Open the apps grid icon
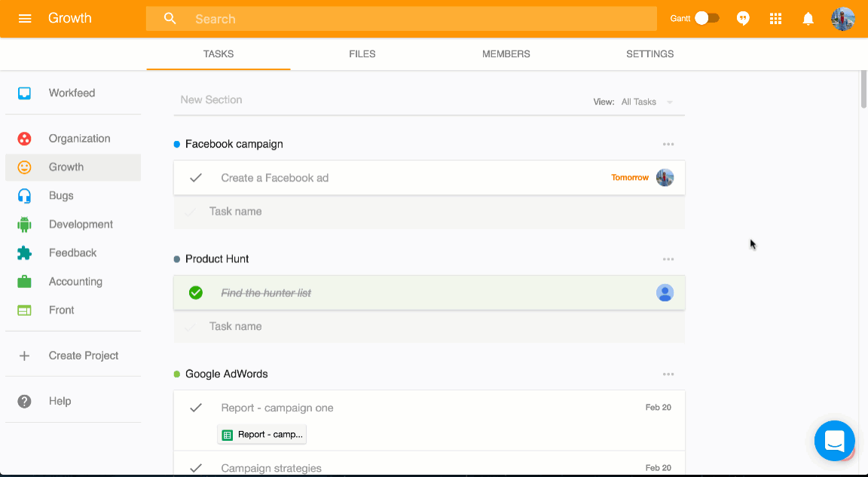Screen dimensions: 868x477 point(775,19)
